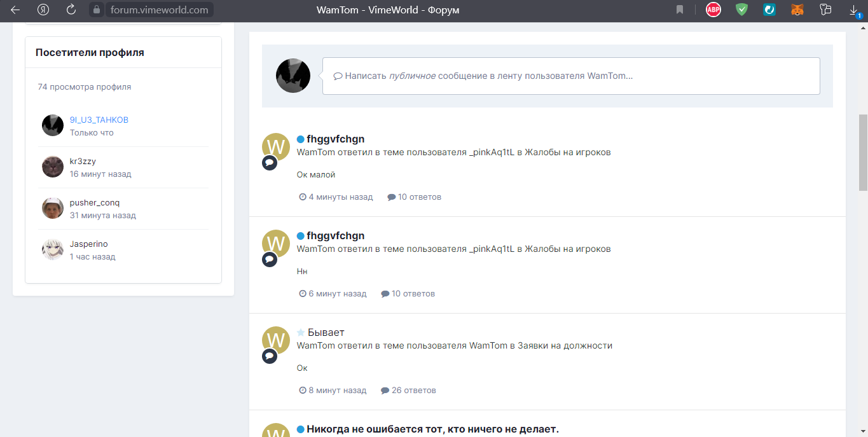Click the pusher_conq avatar picture
868x437 pixels.
(53, 208)
